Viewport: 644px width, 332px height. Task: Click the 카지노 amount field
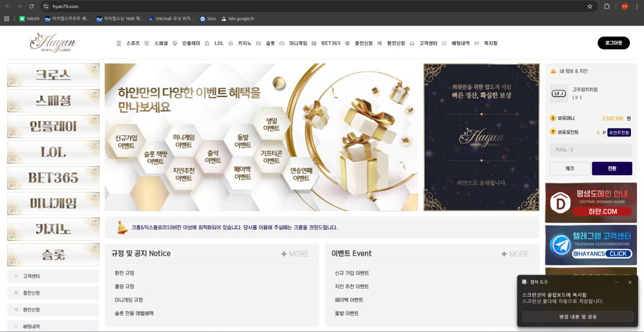pyautogui.click(x=591, y=150)
